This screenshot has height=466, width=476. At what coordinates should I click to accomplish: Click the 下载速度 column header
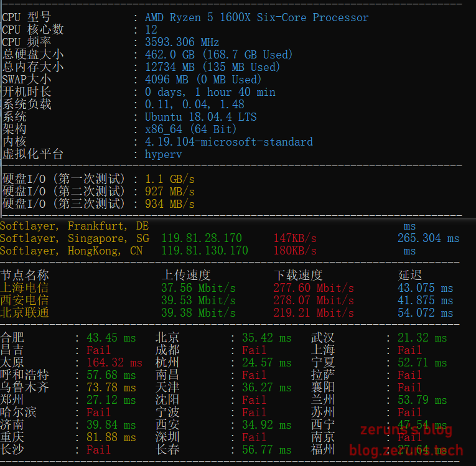[298, 275]
